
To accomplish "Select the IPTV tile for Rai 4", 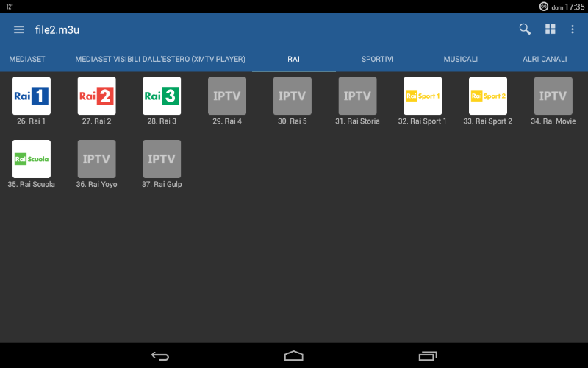I will point(227,96).
